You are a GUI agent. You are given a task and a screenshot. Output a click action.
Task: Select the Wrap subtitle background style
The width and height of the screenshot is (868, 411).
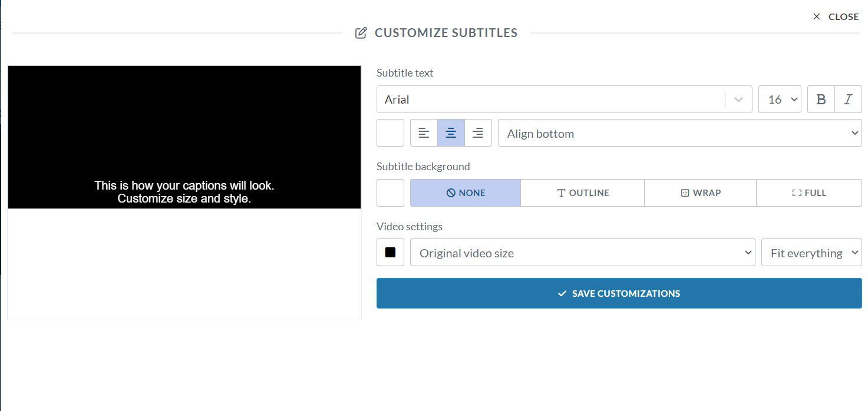[699, 193]
